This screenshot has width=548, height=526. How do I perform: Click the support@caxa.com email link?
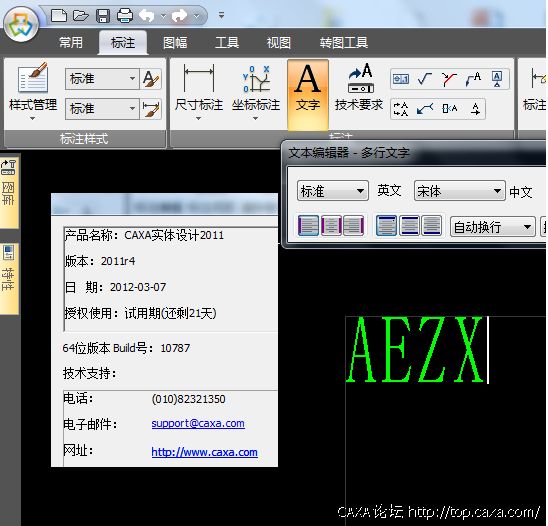pyautogui.click(x=198, y=423)
